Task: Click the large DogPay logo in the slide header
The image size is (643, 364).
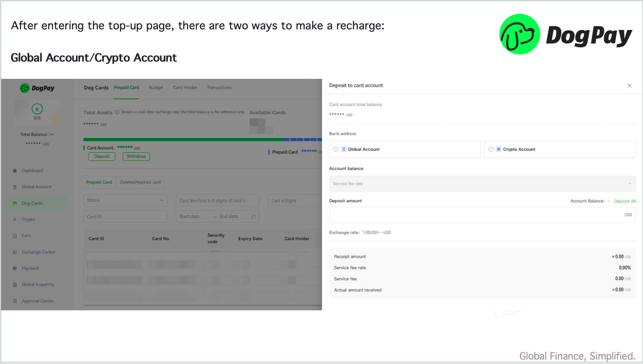Action: (x=566, y=34)
